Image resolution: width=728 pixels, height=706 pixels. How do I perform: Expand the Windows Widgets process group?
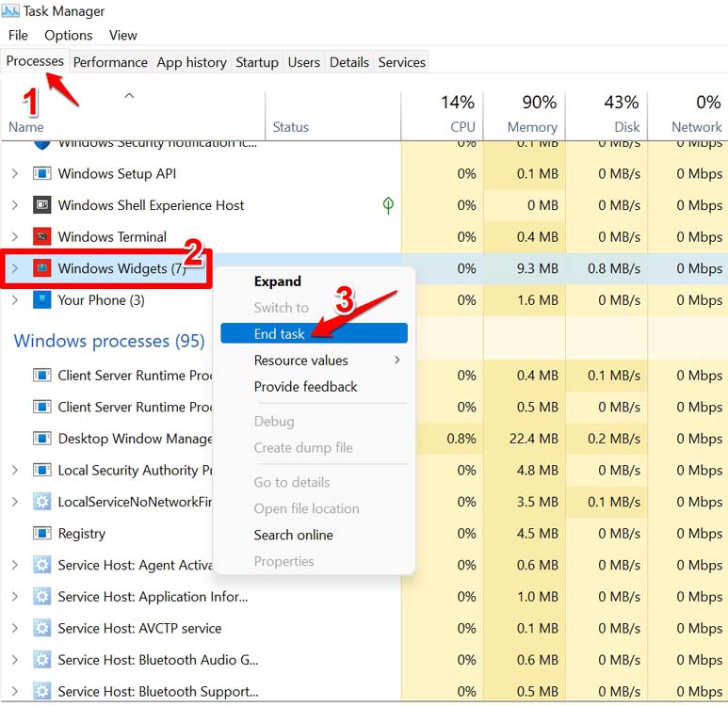click(x=14, y=269)
